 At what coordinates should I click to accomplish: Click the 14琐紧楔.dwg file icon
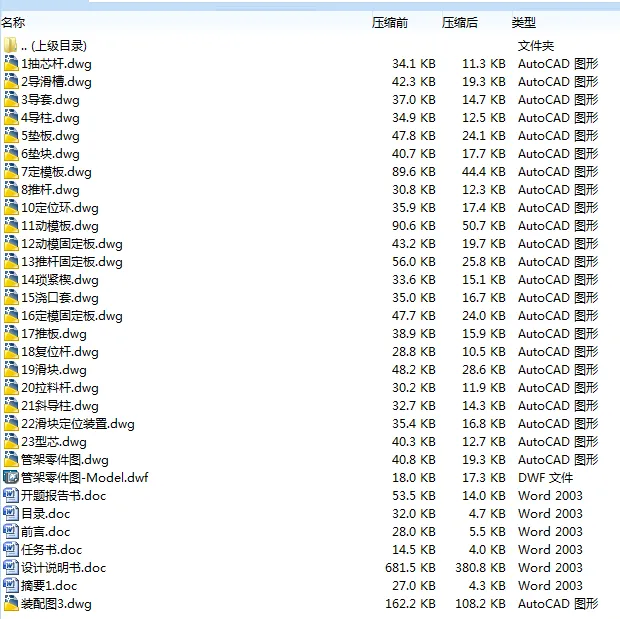point(11,280)
